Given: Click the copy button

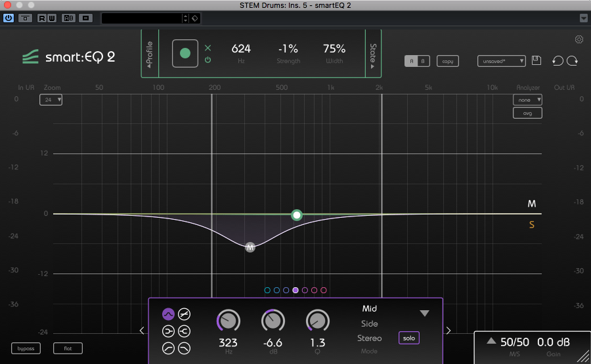Looking at the screenshot, I should tap(448, 61).
